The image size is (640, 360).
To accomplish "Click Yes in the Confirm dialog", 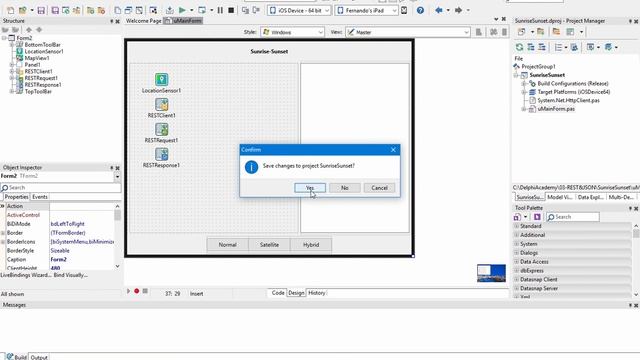I will click(310, 188).
